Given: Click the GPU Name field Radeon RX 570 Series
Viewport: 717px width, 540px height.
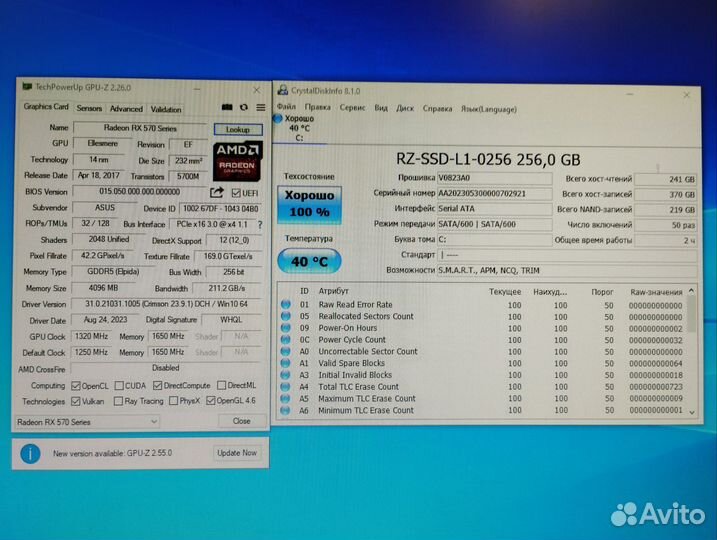Looking at the screenshot, I should [140, 128].
